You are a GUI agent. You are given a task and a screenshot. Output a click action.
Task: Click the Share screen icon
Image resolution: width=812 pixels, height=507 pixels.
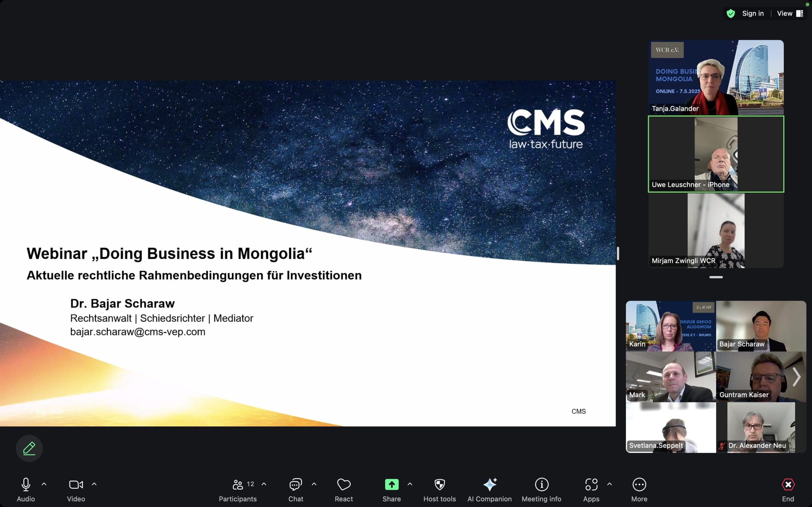(392, 485)
